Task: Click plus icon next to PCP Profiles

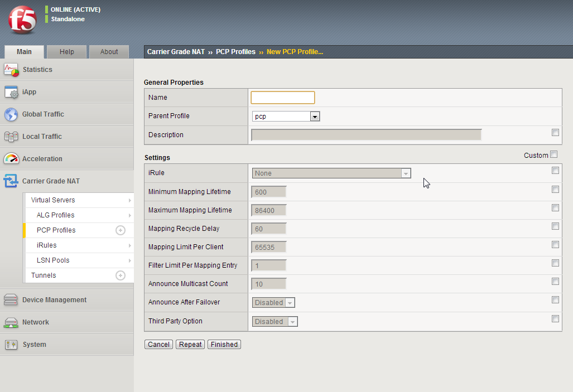Action: click(x=120, y=230)
